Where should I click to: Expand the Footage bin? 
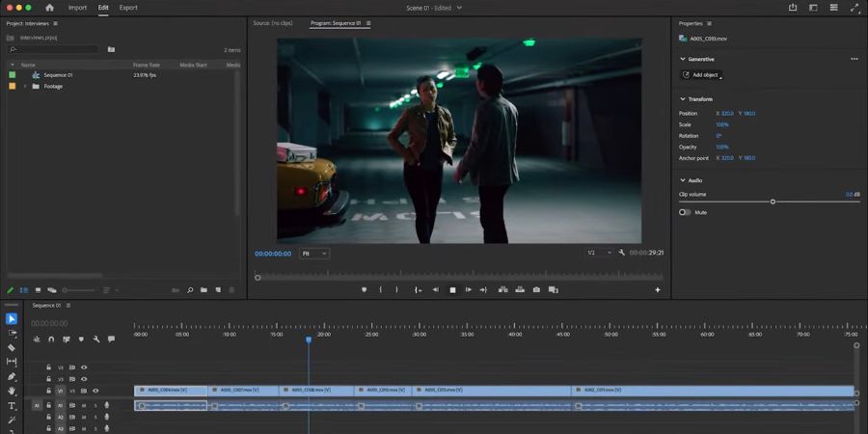point(24,87)
